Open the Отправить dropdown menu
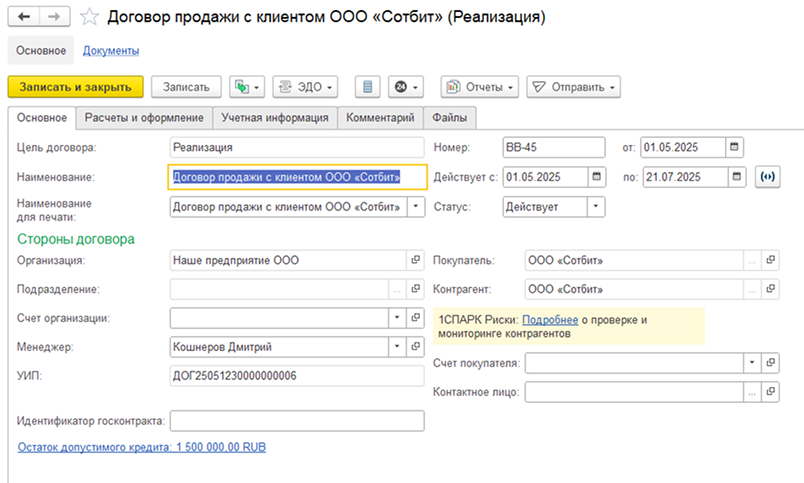 pos(574,87)
